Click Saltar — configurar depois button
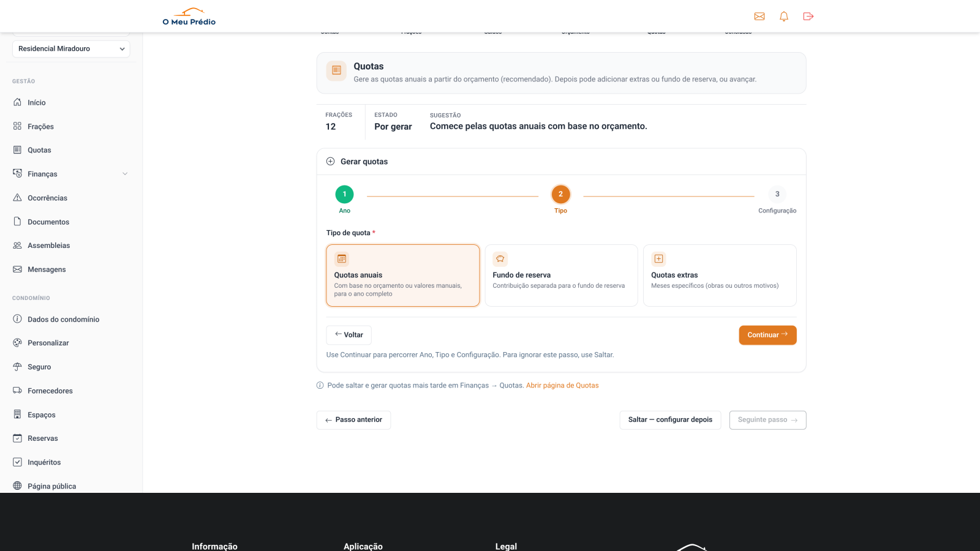 coord(670,420)
